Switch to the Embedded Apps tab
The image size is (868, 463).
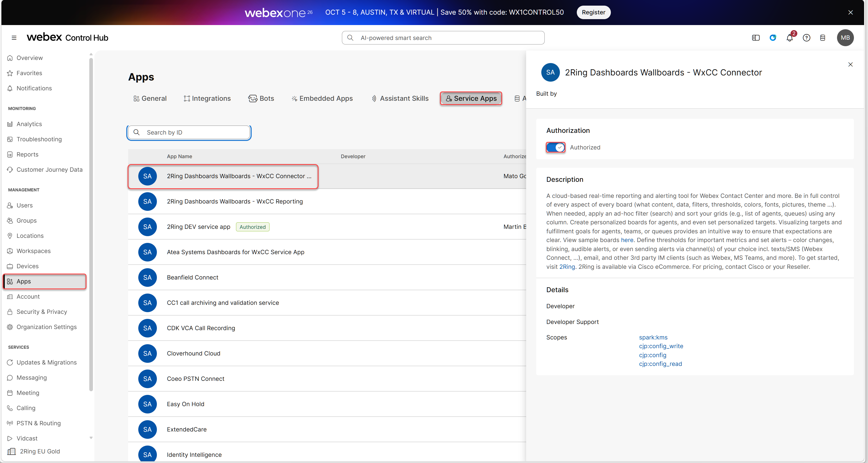[x=322, y=98]
